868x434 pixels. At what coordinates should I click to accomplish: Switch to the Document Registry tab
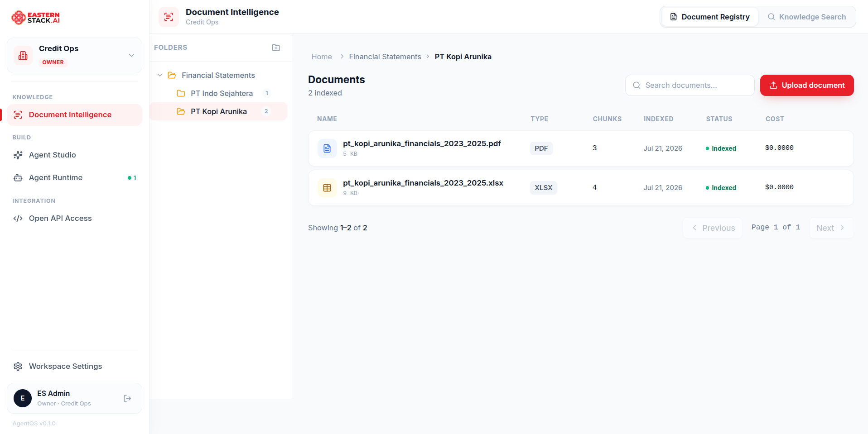tap(709, 17)
